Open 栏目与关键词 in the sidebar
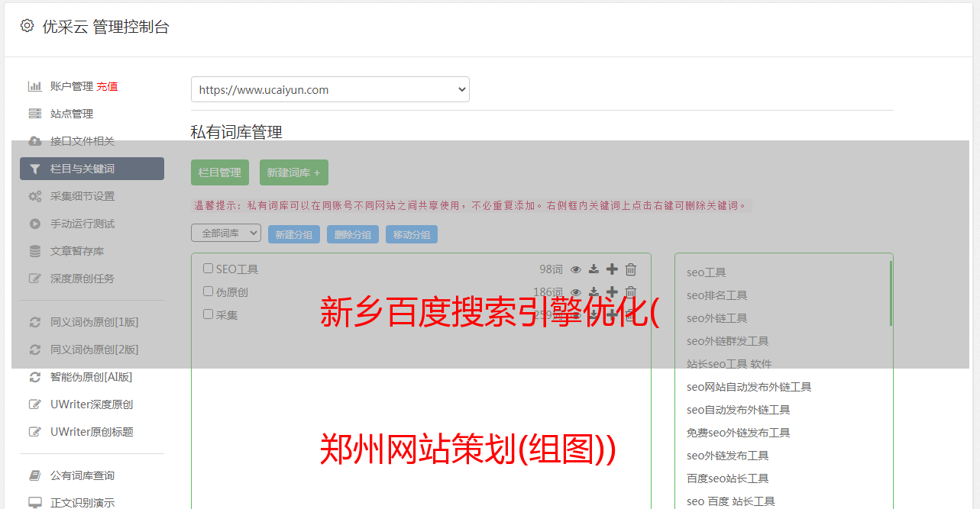This screenshot has width=980, height=509. click(92, 169)
